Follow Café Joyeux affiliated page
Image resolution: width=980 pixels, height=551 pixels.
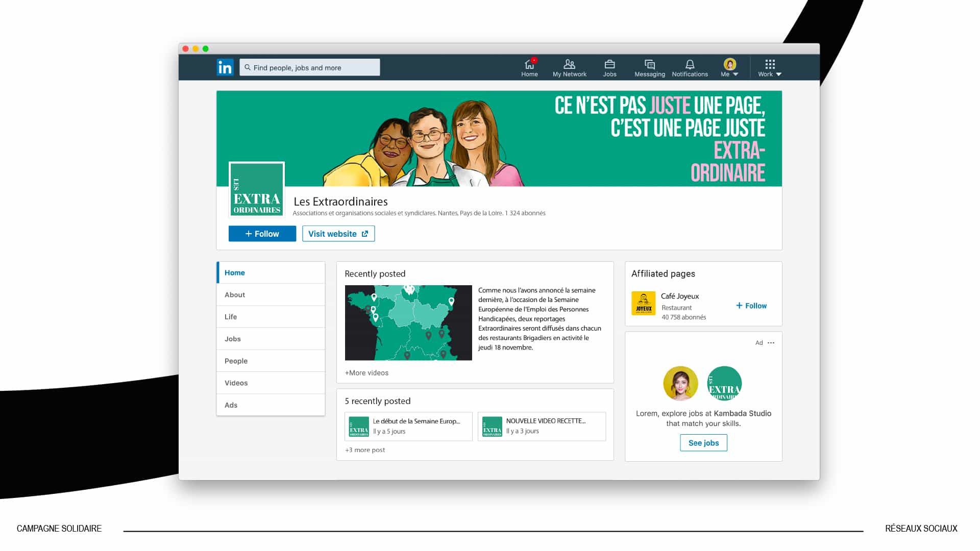(751, 306)
